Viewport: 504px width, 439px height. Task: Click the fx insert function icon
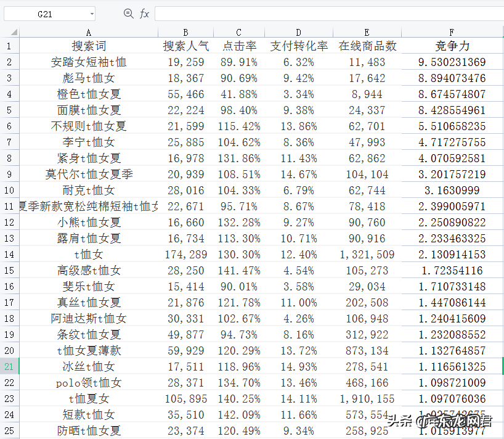pyautogui.click(x=143, y=14)
